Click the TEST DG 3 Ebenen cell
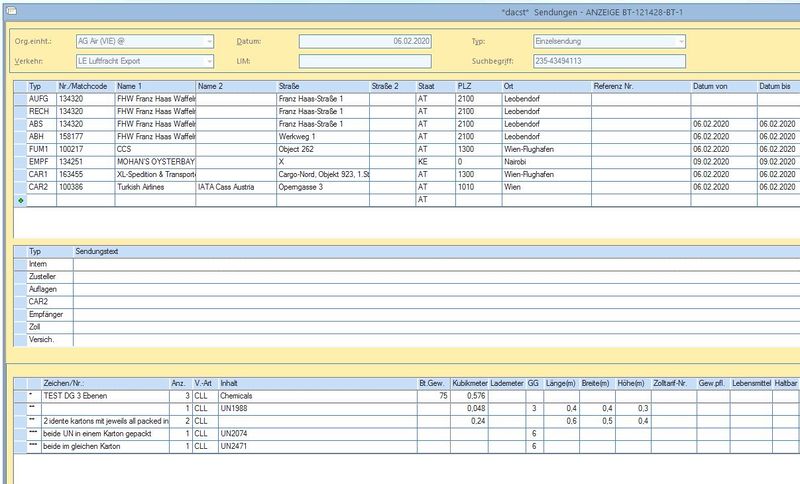This screenshot has height=484, width=800. tap(106, 396)
